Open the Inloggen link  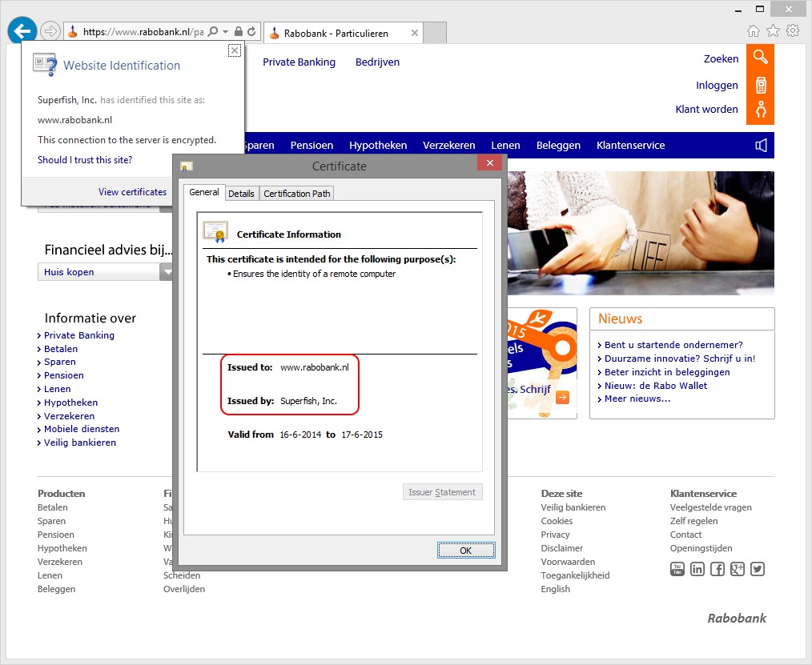point(717,86)
